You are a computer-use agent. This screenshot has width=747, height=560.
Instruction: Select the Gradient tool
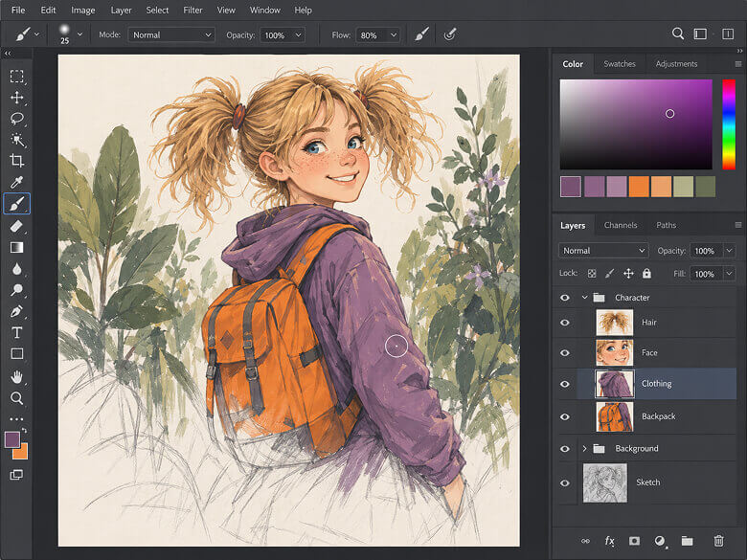pos(16,248)
